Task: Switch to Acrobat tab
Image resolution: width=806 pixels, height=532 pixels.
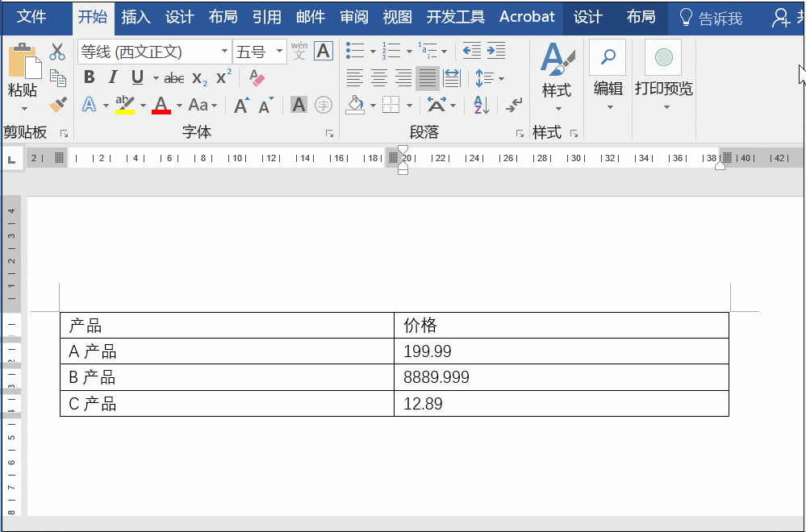Action: tap(527, 17)
